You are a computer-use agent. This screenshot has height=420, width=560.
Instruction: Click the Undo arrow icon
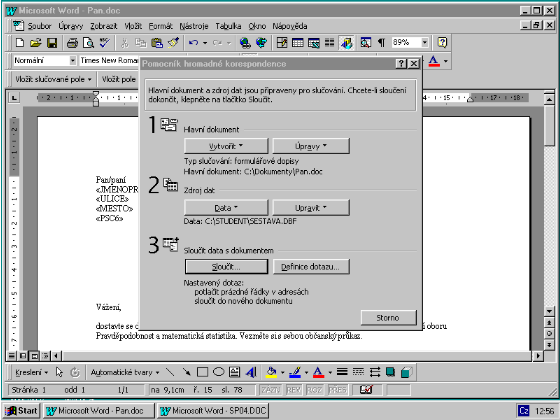[193, 43]
